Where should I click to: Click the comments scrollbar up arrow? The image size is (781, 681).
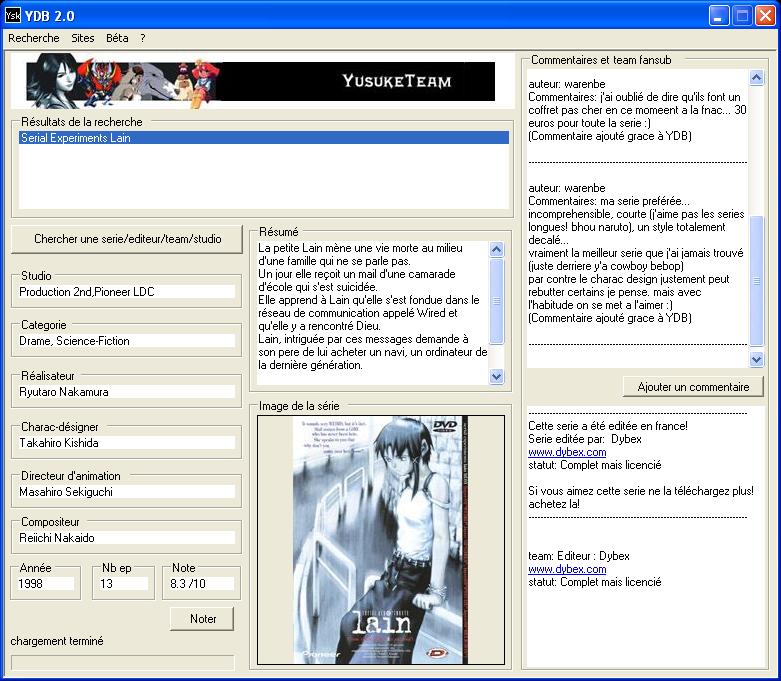(757, 78)
